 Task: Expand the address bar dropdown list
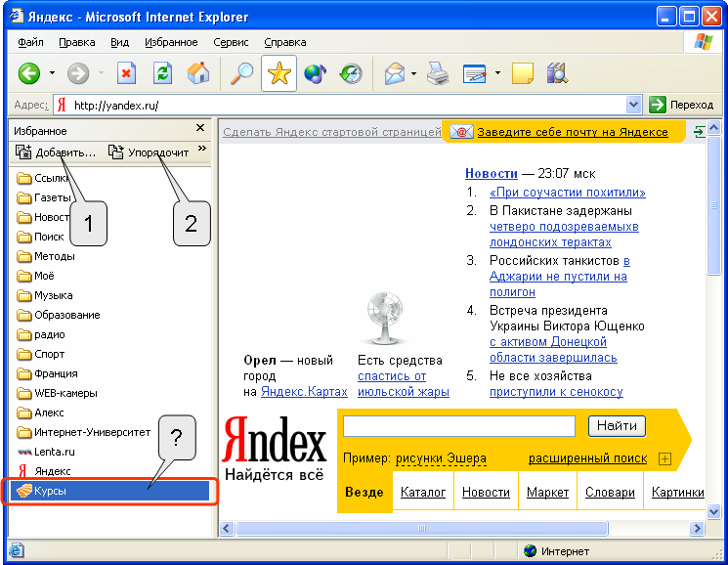point(634,105)
